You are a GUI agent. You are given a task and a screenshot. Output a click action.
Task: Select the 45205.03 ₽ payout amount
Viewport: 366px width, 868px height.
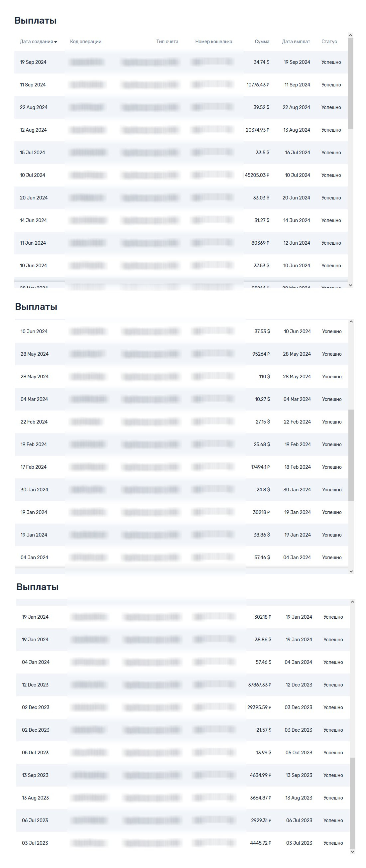pyautogui.click(x=257, y=175)
